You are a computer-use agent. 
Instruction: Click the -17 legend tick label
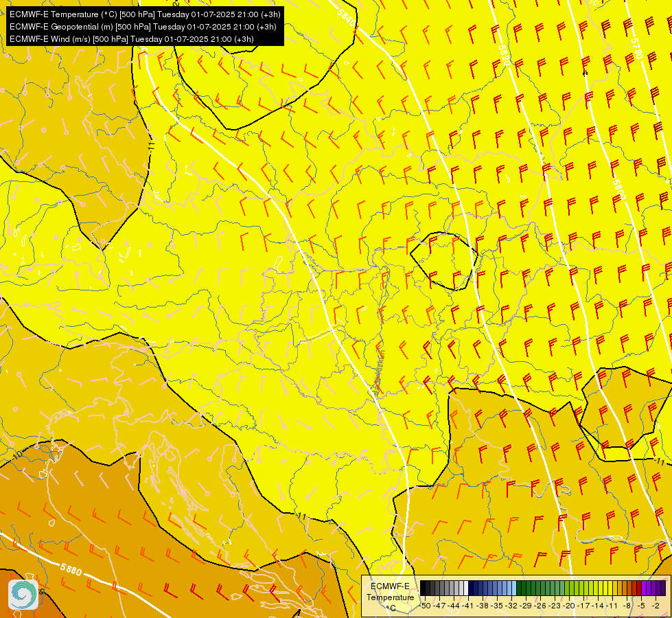pos(583,606)
